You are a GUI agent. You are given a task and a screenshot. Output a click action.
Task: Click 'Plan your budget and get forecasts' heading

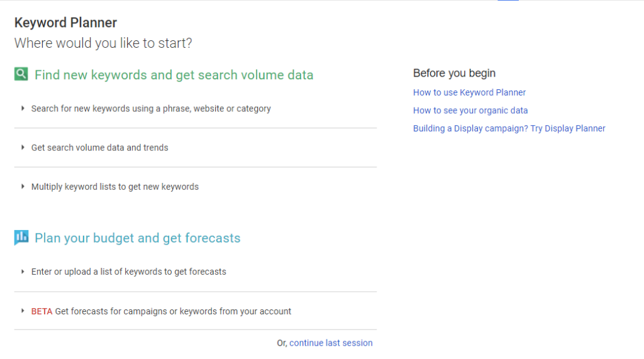click(x=137, y=238)
